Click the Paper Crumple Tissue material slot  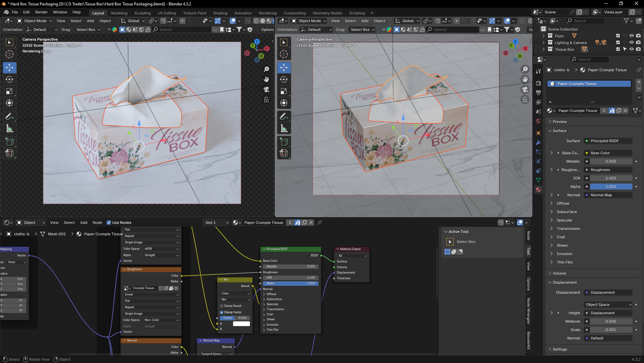[589, 84]
